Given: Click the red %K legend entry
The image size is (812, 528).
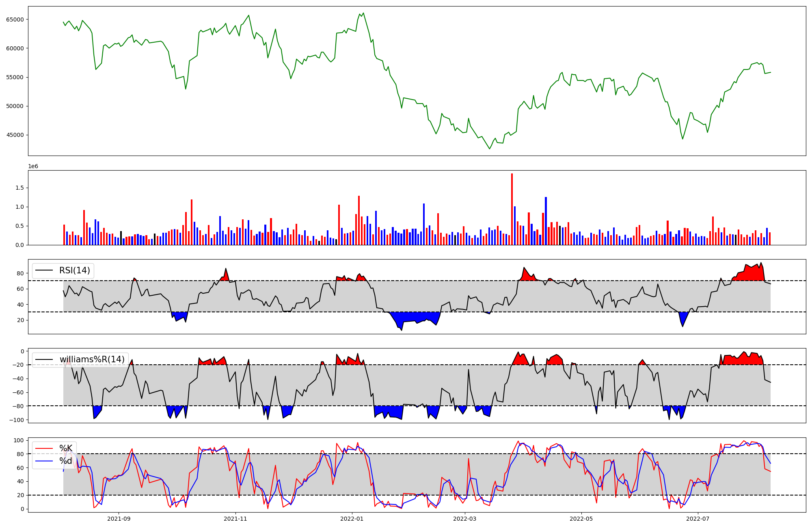Looking at the screenshot, I should (x=66, y=448).
